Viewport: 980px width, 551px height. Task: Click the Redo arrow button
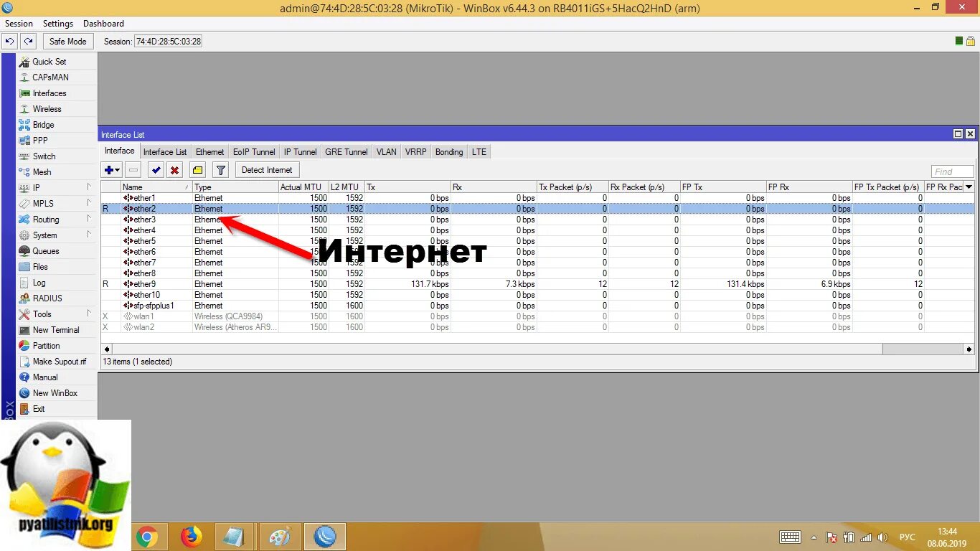pos(28,42)
